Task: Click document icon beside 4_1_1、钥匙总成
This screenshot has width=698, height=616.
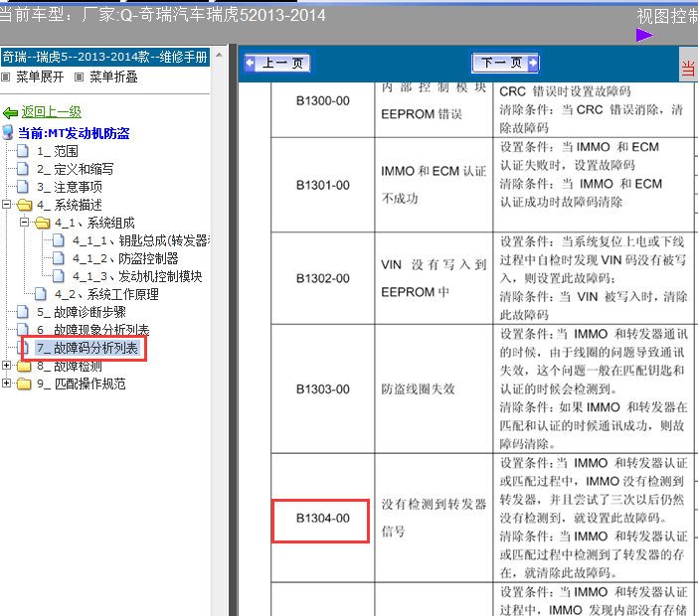Action: pyautogui.click(x=59, y=240)
